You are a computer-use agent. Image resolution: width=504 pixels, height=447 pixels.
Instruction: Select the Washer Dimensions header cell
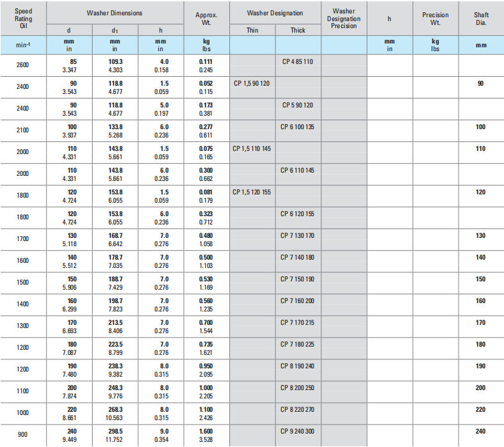pyautogui.click(x=115, y=13)
